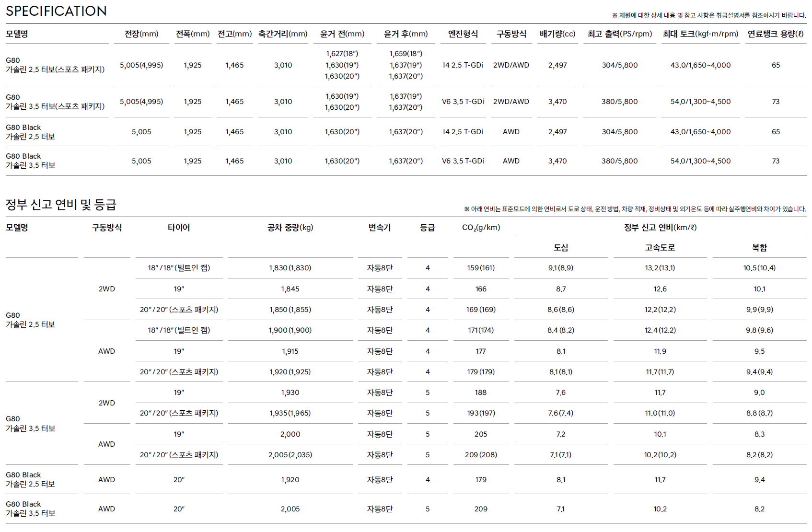Click the 정부 신고 연비 및 등급 heading
This screenshot has height=532, width=812.
point(61,205)
